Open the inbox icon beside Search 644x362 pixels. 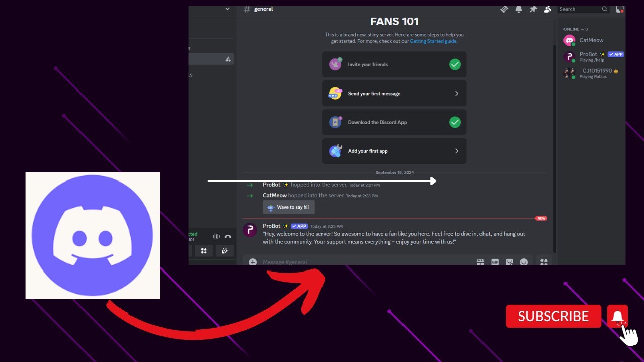(x=620, y=9)
